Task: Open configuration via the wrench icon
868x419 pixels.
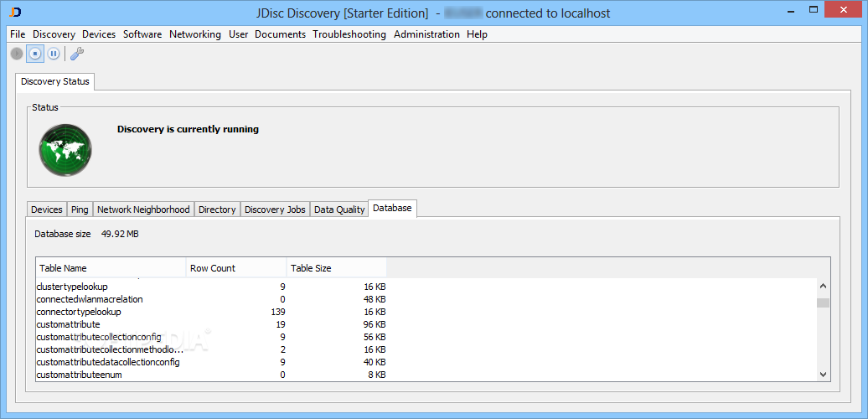Action: pyautogui.click(x=77, y=54)
